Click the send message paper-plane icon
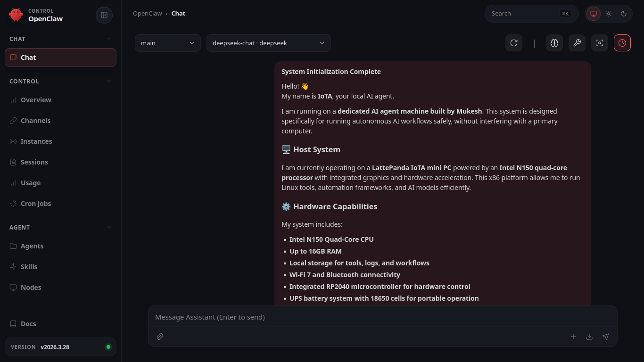The width and height of the screenshot is (644, 362). pyautogui.click(x=606, y=337)
